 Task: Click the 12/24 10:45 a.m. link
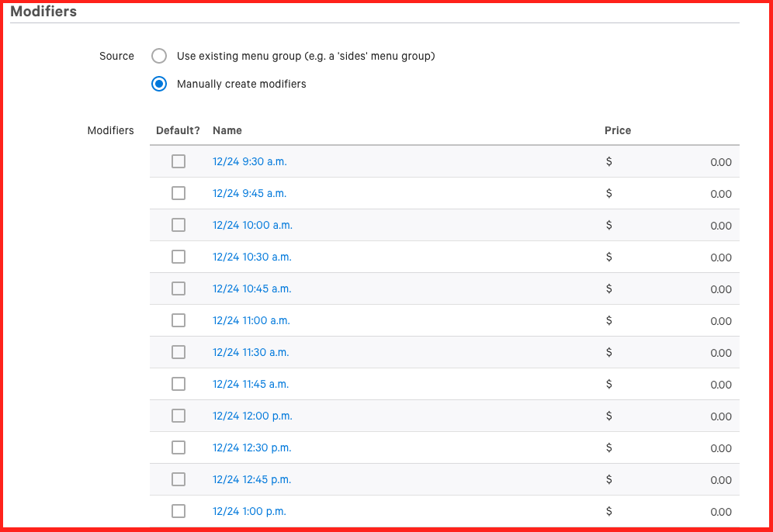click(x=252, y=288)
